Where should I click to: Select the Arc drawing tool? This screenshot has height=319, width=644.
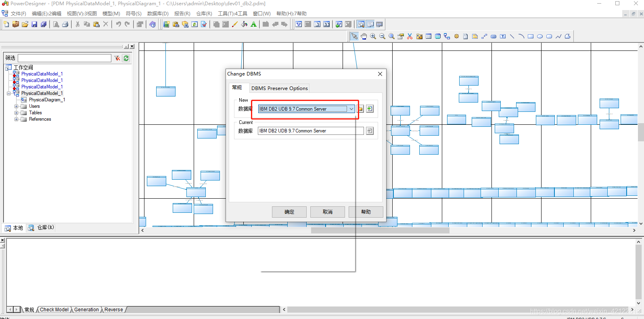[521, 36]
